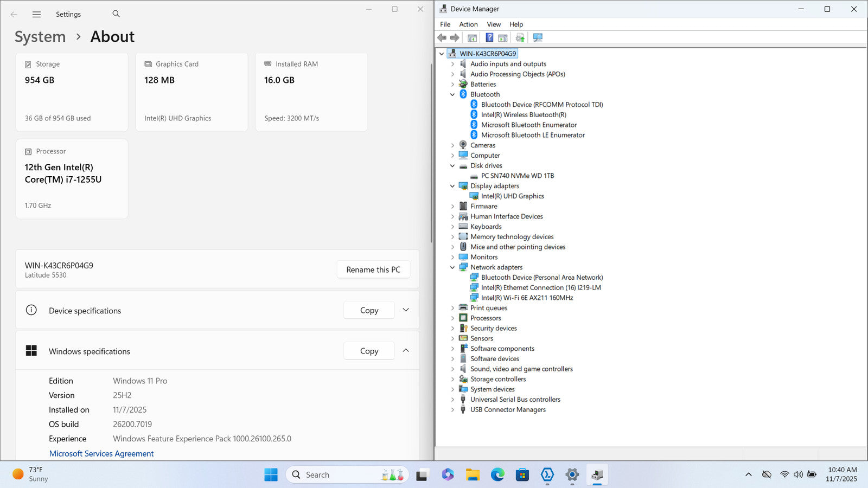Click the Rename this PC button

(373, 269)
